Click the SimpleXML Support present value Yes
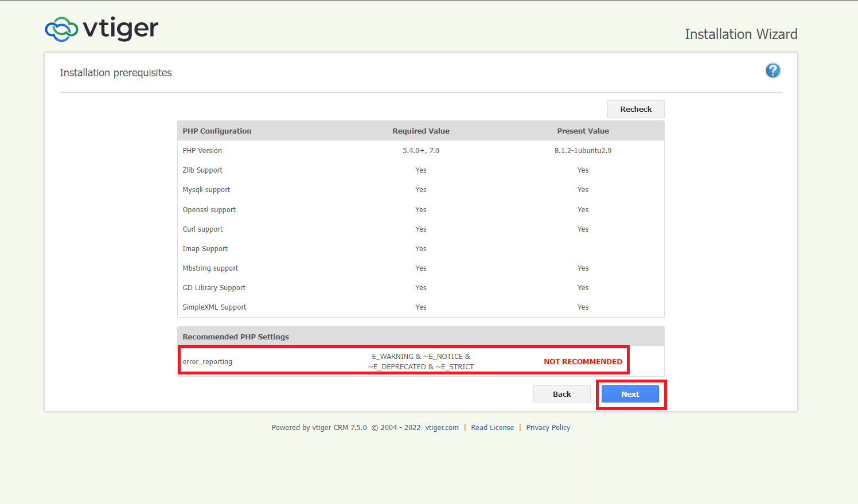Viewport: 858px width, 504px height. point(583,307)
